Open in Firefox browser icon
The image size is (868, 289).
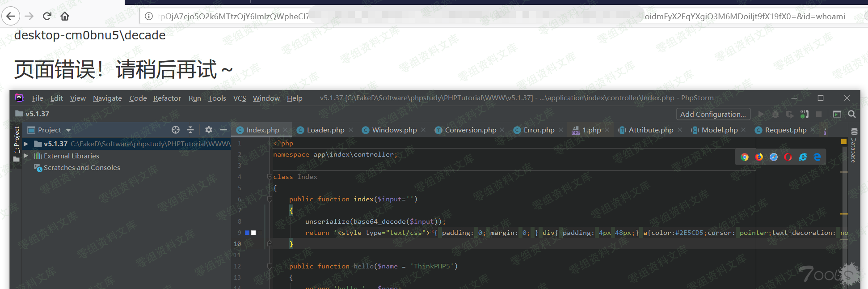pyautogui.click(x=759, y=157)
